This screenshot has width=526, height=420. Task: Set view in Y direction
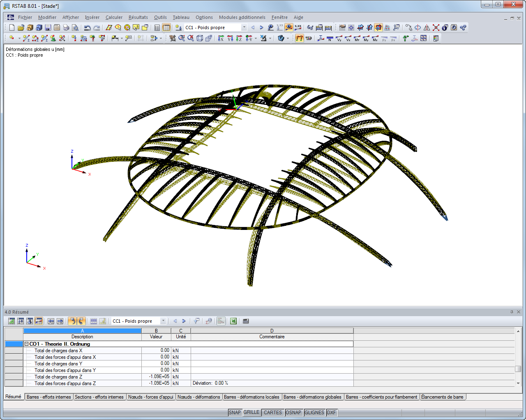[x=230, y=38]
